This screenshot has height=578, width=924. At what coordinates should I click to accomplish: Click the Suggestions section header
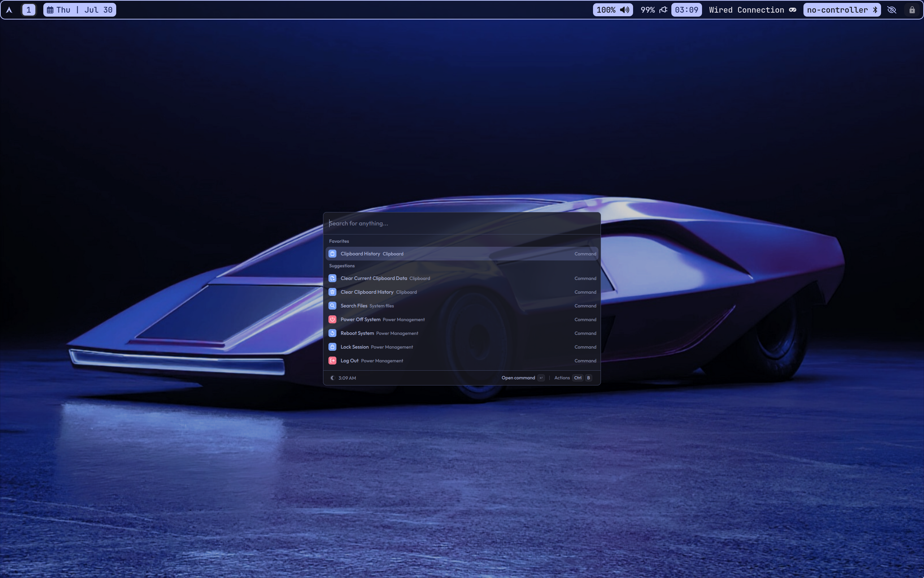(x=342, y=266)
